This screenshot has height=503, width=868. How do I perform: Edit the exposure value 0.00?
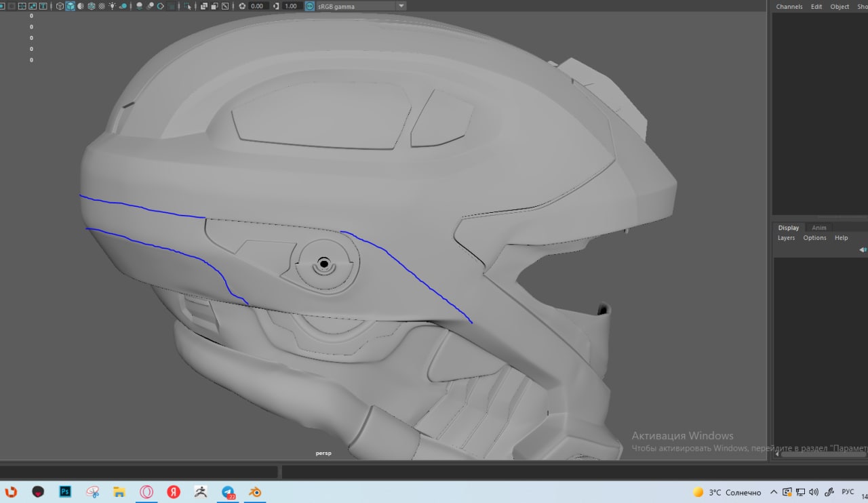(x=258, y=6)
